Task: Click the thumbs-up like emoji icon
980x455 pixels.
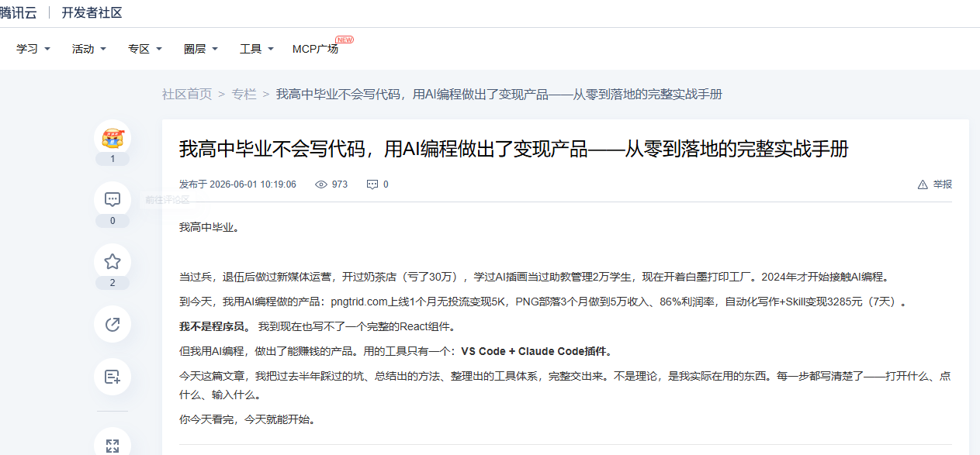Action: (x=113, y=139)
